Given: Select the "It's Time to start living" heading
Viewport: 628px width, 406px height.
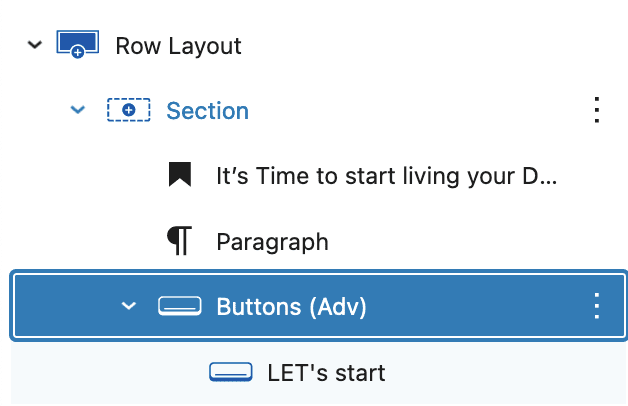Looking at the screenshot, I should [387, 176].
